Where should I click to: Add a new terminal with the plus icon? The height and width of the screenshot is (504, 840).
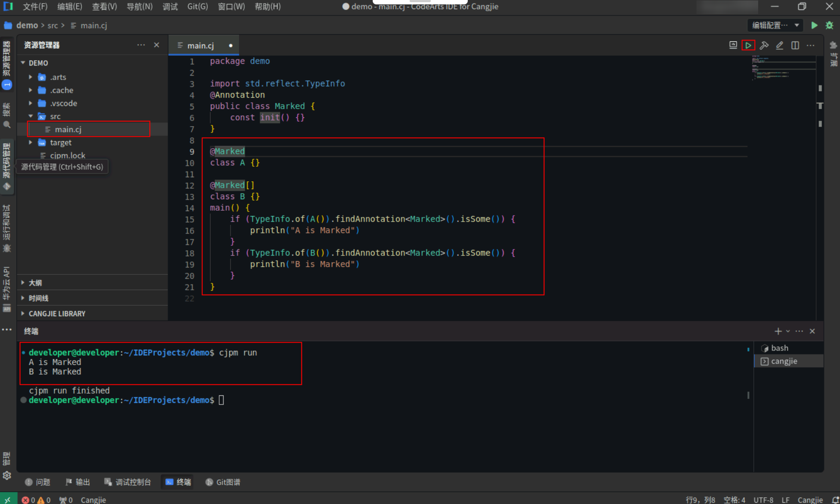tap(778, 331)
